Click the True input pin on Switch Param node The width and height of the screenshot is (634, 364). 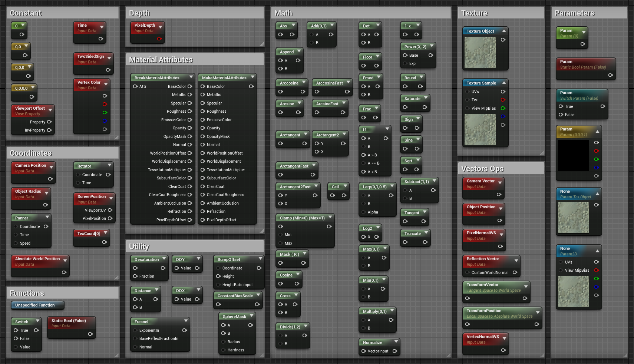pyautogui.click(x=561, y=106)
